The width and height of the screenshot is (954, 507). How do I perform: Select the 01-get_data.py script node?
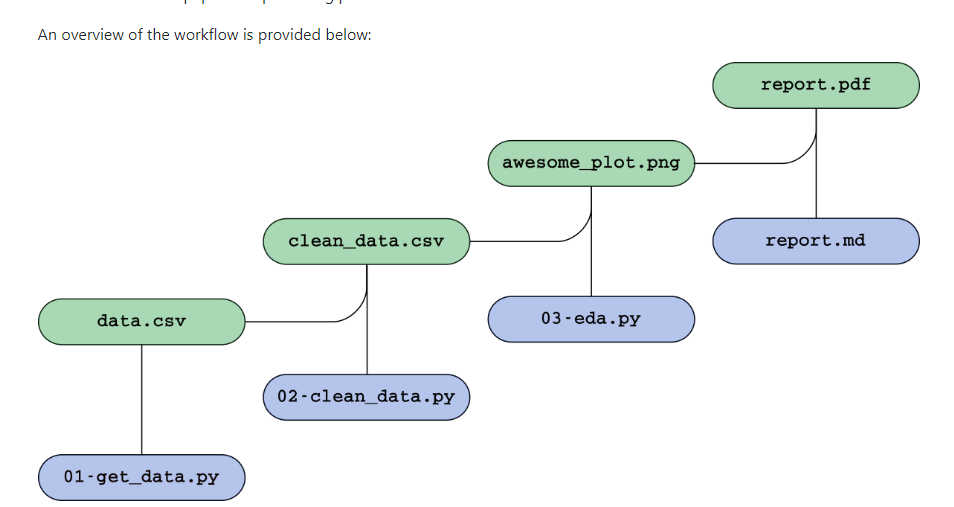click(141, 476)
